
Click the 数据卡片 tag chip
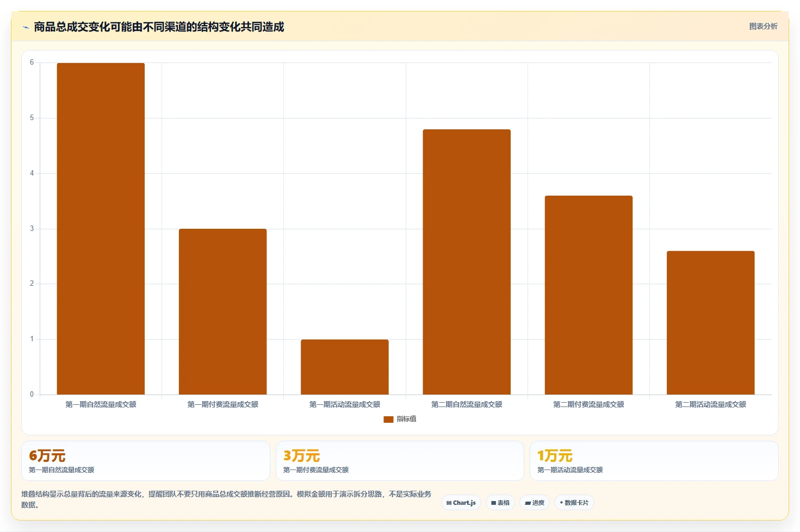coord(574,503)
